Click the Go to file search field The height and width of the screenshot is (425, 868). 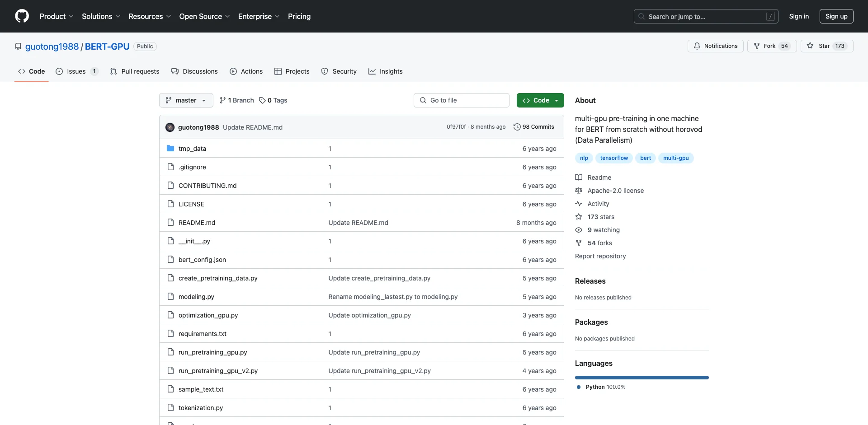462,100
